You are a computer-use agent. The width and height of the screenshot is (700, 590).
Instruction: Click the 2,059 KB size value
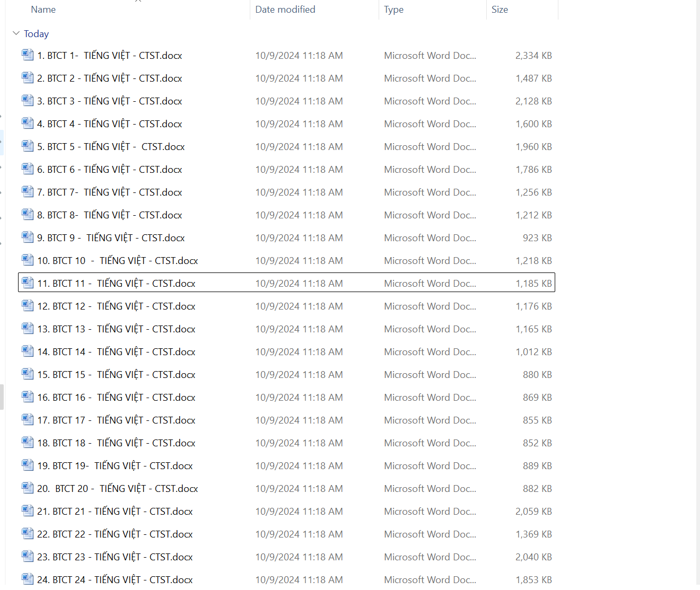click(533, 512)
